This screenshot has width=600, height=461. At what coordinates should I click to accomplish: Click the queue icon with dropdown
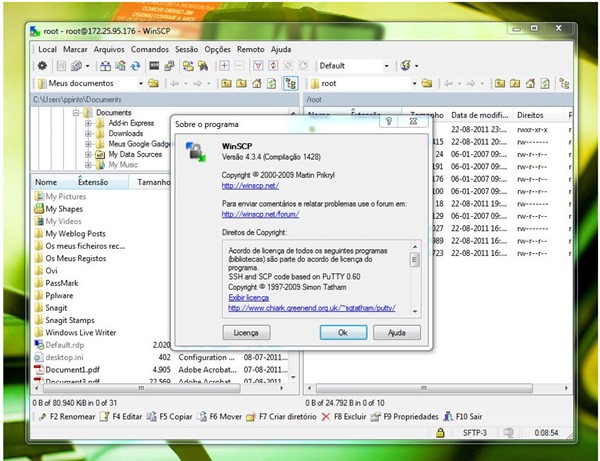pos(79,66)
